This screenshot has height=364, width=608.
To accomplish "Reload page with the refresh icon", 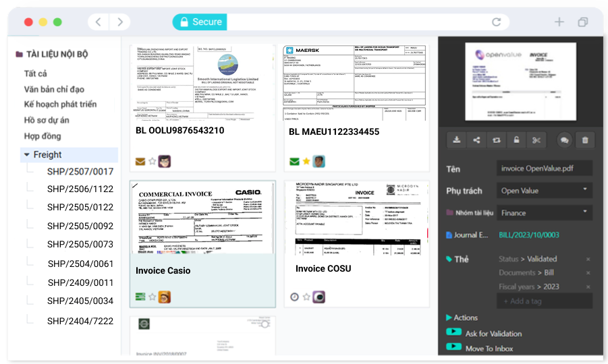I will pos(497,22).
